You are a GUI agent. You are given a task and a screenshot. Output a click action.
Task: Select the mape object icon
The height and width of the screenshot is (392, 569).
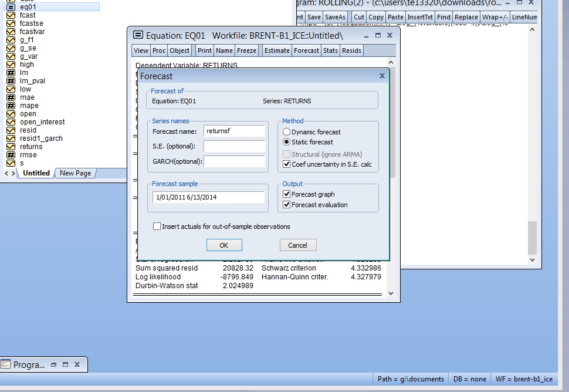click(11, 106)
